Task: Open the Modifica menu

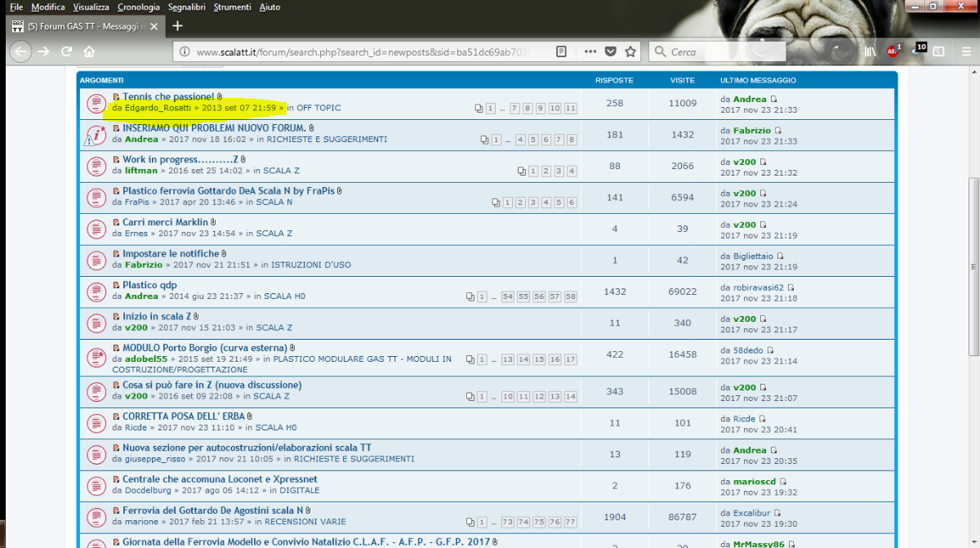Action: [47, 7]
